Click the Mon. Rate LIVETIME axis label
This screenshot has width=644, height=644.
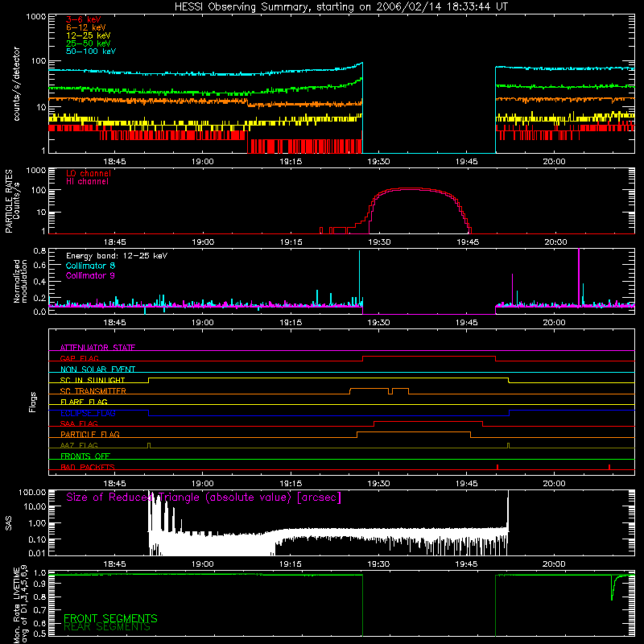tap(20, 604)
